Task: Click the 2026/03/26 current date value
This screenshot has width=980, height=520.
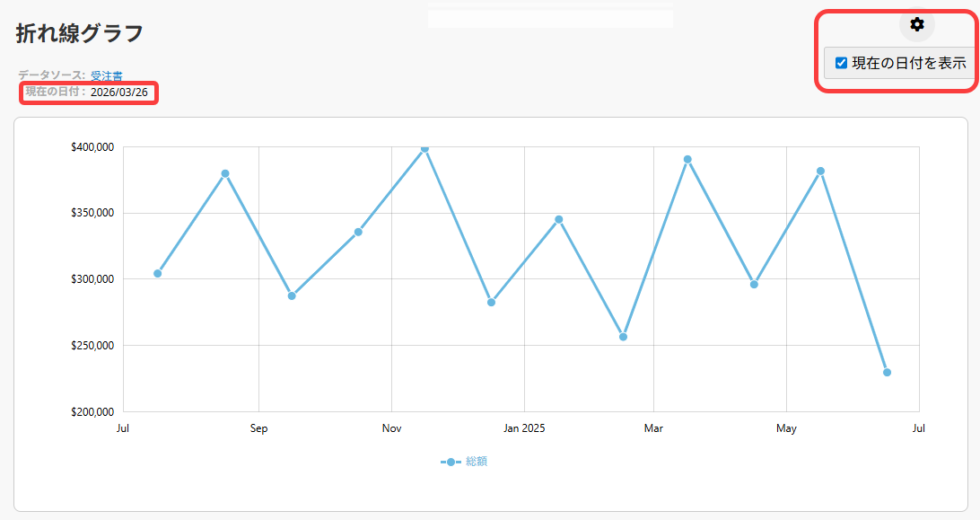Action: click(x=118, y=93)
